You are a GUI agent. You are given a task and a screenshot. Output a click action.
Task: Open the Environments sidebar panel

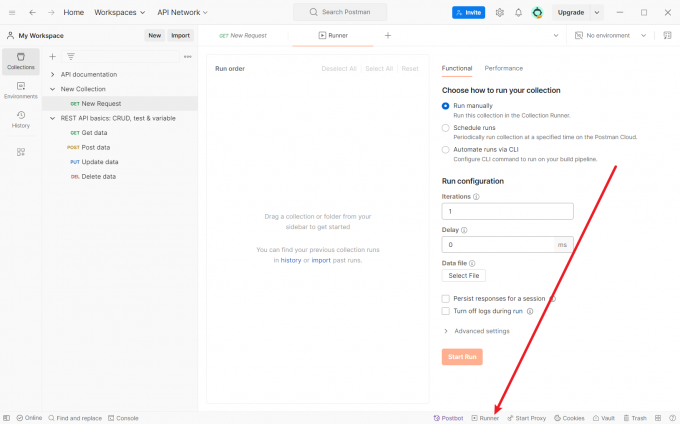20,90
